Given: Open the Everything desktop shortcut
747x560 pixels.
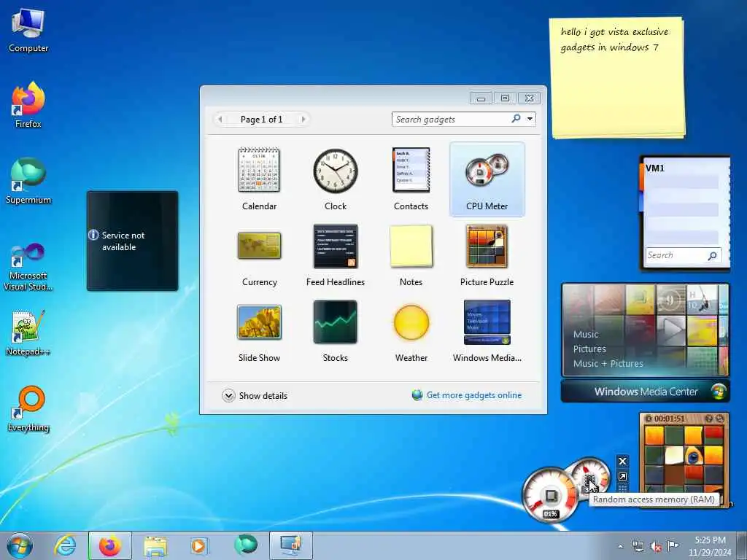Looking at the screenshot, I should [x=28, y=408].
